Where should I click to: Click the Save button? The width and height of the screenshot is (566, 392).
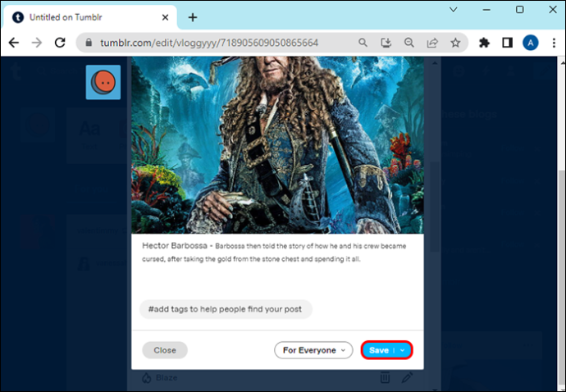(x=379, y=350)
